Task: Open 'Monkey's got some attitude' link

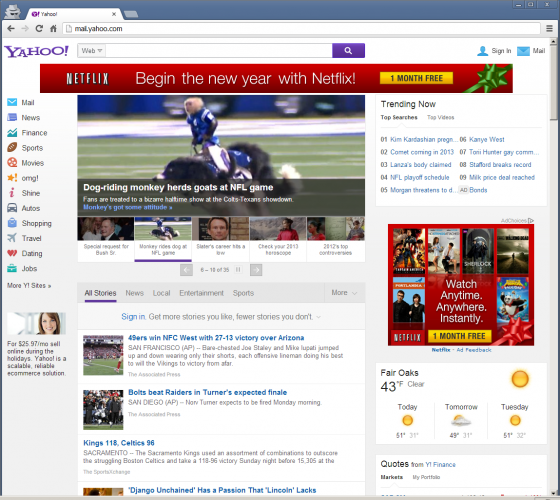Action: [128, 208]
